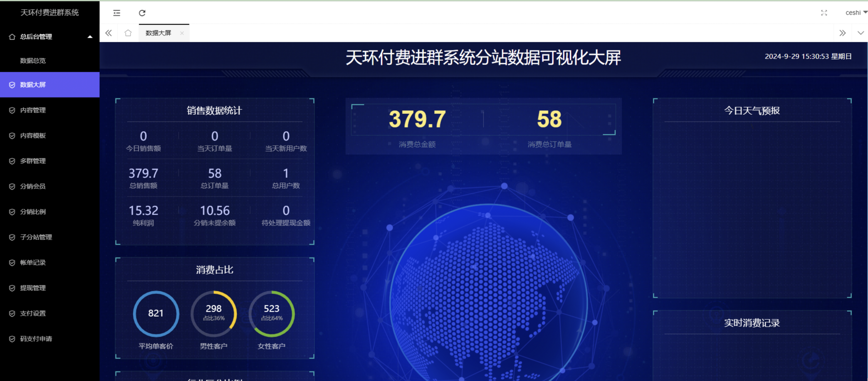Toggle fullscreen mode icon
The height and width of the screenshot is (381, 868).
(824, 13)
